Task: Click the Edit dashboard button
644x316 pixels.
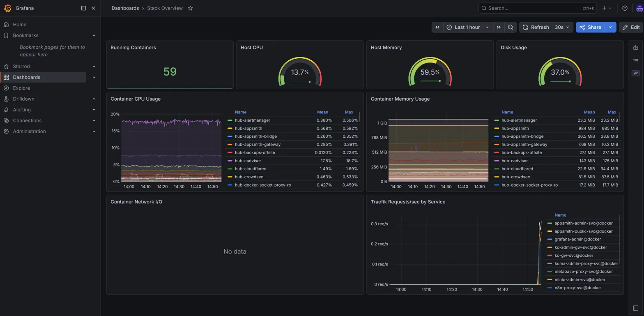Action: click(x=631, y=27)
